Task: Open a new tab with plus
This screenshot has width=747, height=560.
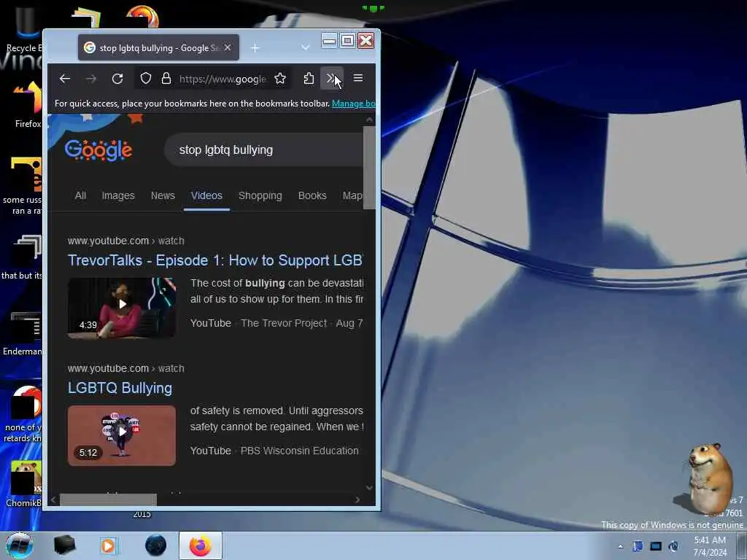Action: point(255,48)
